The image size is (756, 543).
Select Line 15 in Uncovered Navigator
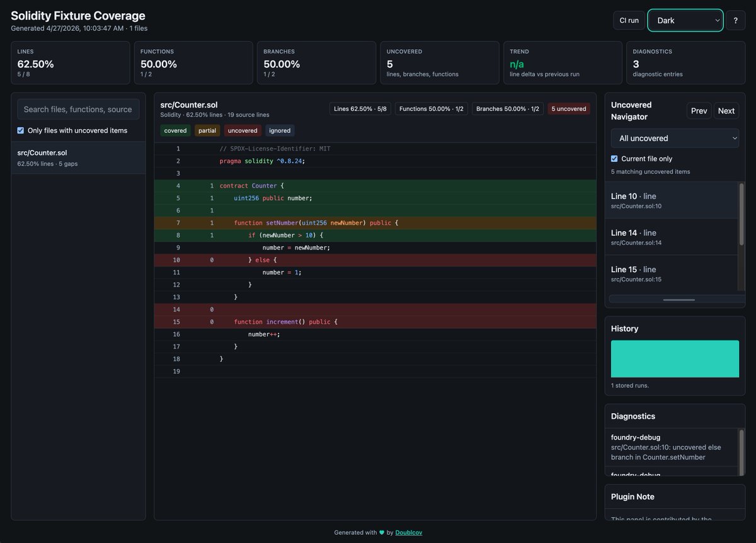point(671,273)
